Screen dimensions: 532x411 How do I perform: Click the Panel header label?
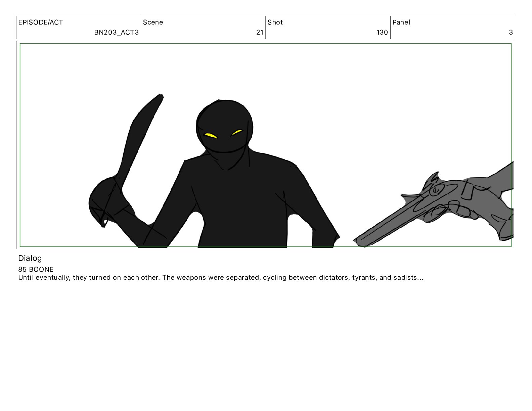pyautogui.click(x=401, y=22)
